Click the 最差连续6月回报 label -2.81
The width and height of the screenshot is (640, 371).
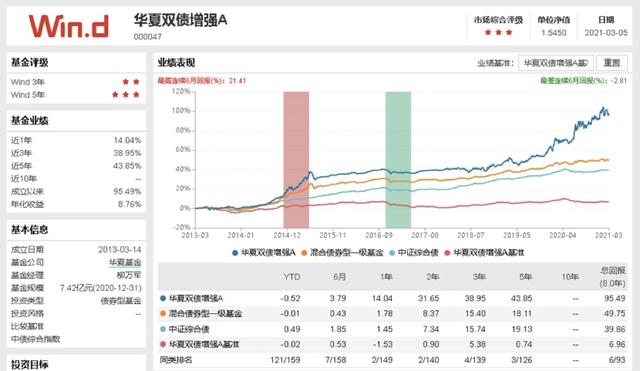click(x=584, y=81)
